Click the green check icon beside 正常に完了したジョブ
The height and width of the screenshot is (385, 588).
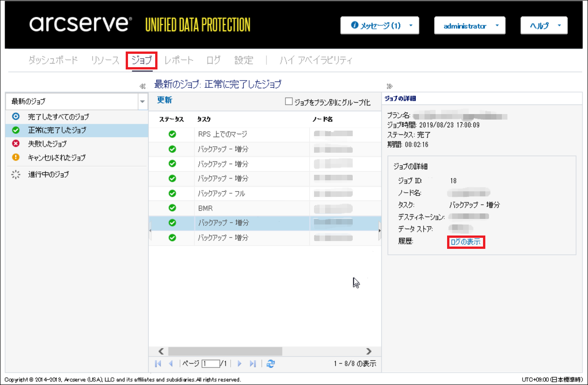pos(16,130)
